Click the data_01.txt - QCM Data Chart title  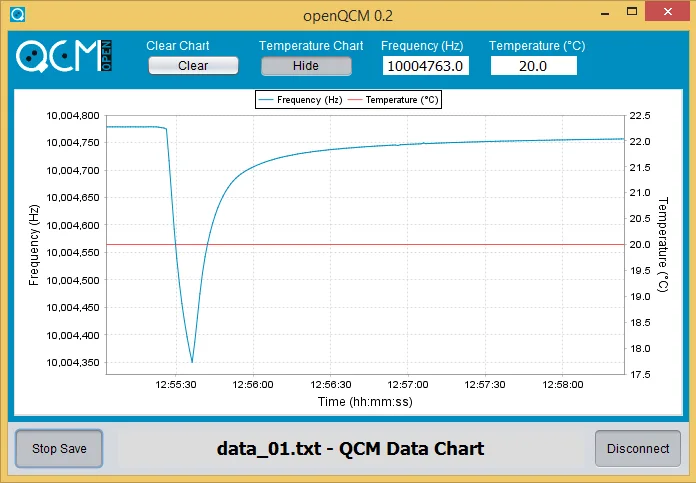(350, 448)
